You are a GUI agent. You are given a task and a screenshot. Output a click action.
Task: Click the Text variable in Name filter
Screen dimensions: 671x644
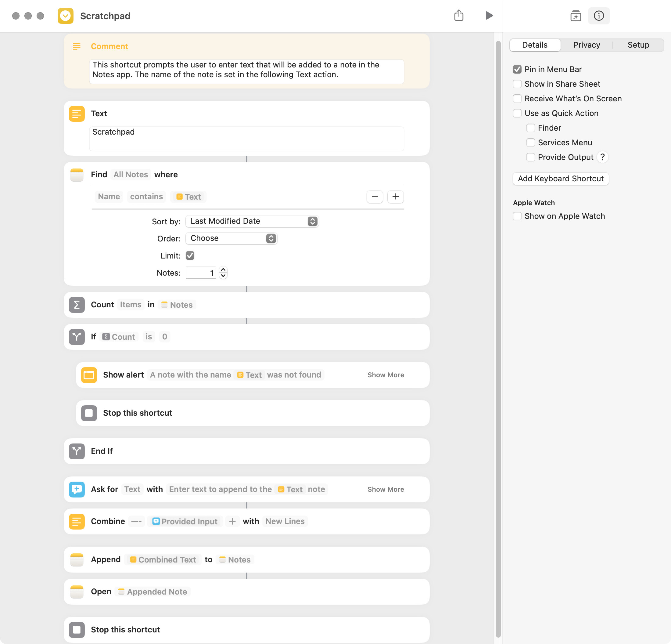coord(188,197)
